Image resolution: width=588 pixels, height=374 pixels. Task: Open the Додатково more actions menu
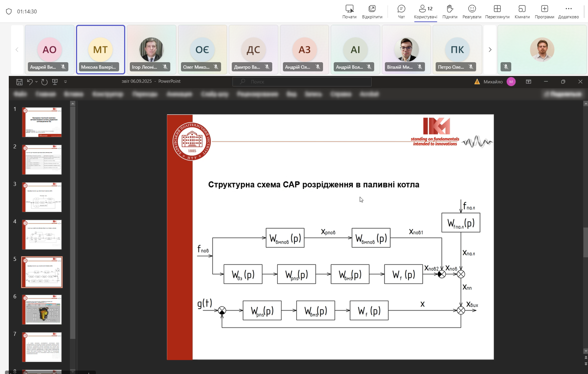tap(569, 11)
